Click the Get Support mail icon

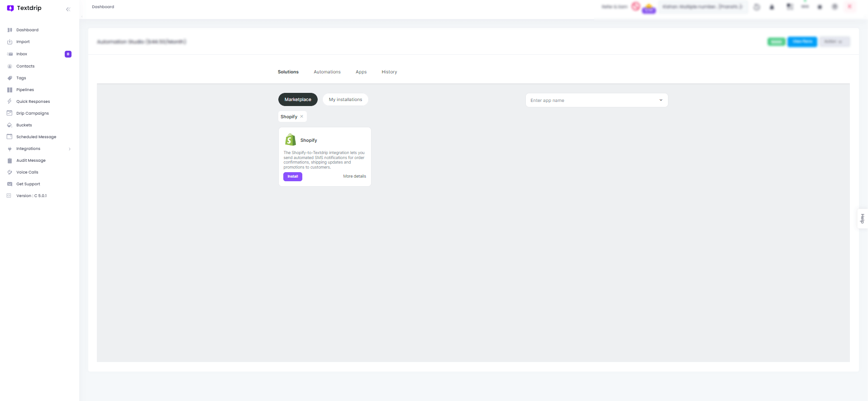tap(10, 184)
